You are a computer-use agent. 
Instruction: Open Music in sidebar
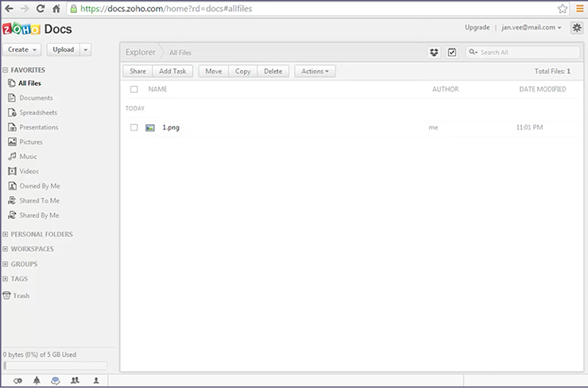[22, 157]
